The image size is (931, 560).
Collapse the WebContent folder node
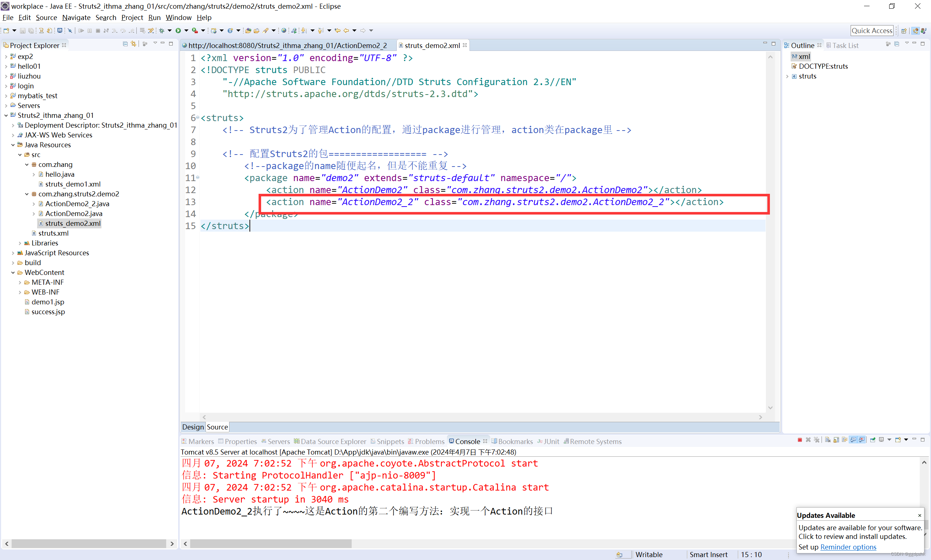coord(13,272)
